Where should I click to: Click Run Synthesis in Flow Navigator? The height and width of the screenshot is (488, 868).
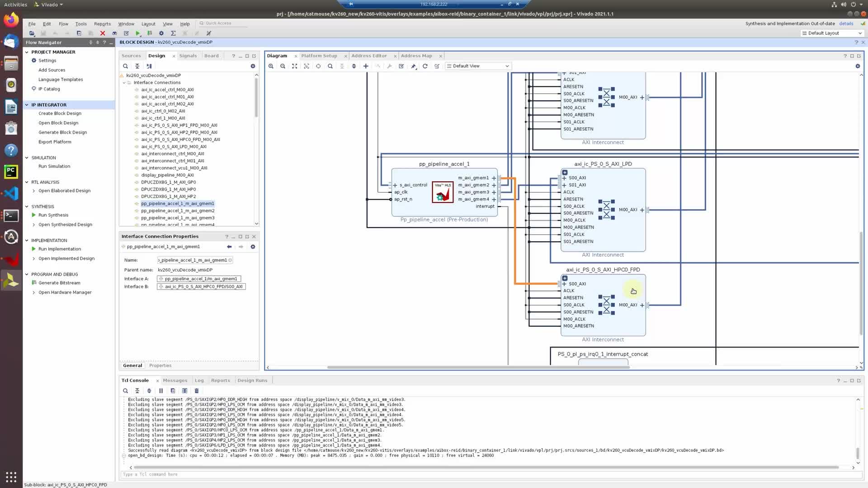53,215
